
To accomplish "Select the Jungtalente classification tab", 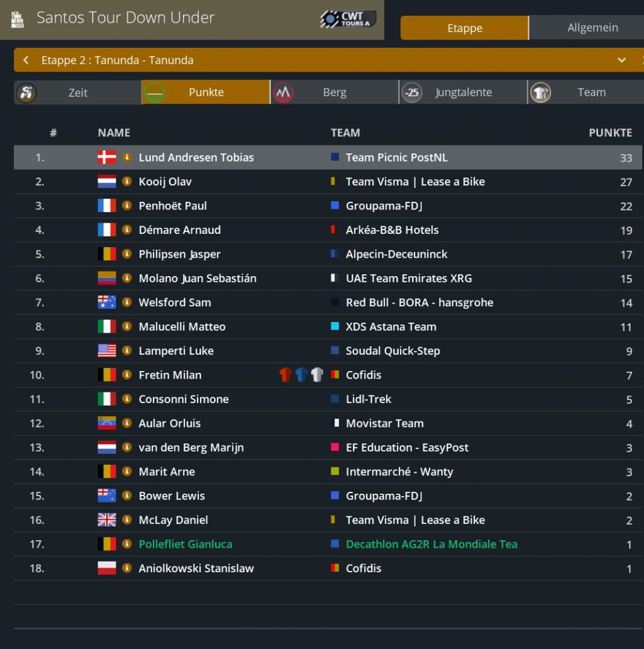I will (463, 92).
